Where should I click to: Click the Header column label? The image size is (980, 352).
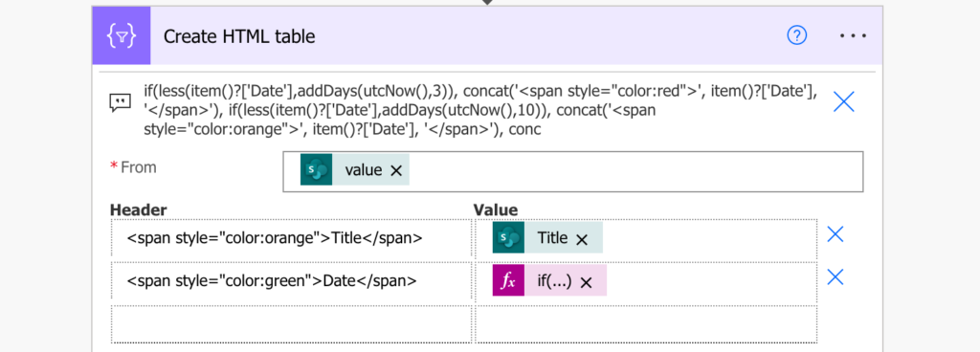click(x=139, y=209)
